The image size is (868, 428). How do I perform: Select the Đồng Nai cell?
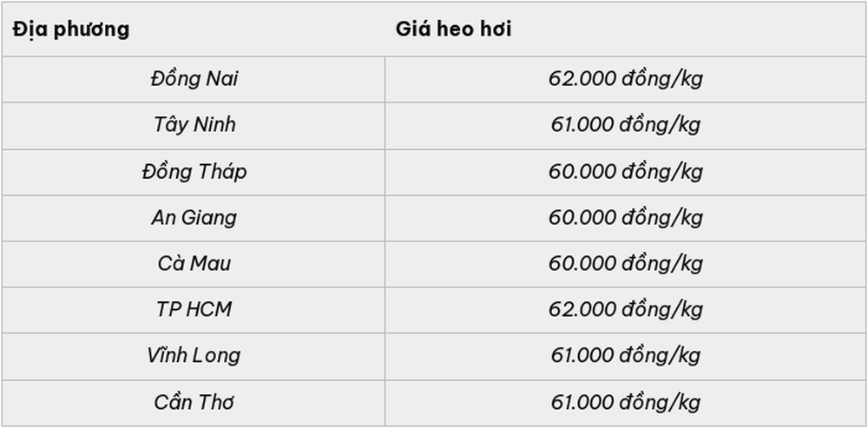pyautogui.click(x=194, y=79)
